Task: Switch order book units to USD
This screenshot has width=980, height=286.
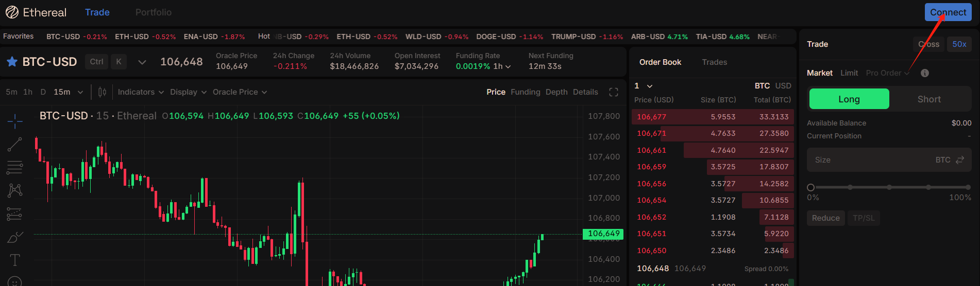Action: 783,86
